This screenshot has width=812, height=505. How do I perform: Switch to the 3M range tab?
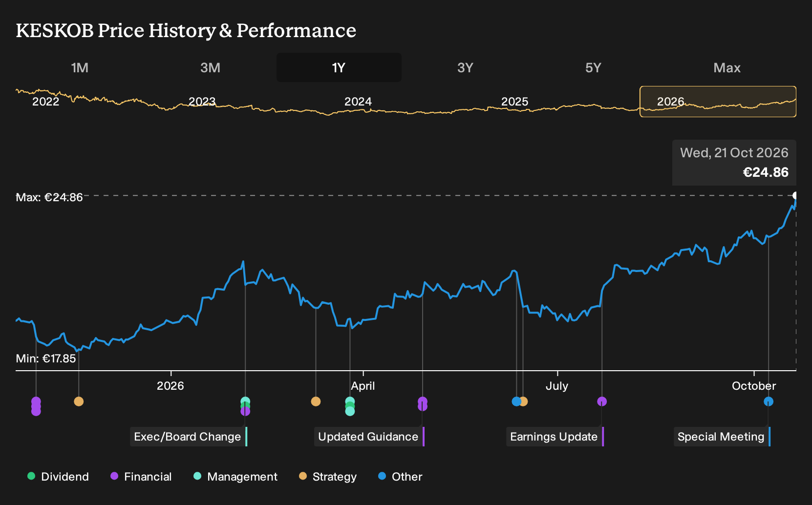[x=210, y=67]
